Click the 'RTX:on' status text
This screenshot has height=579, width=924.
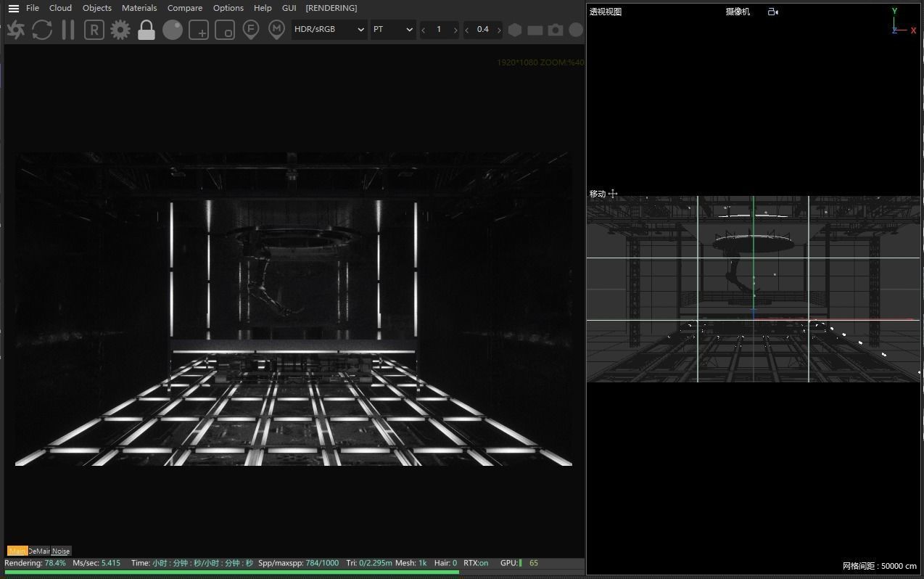(476, 563)
